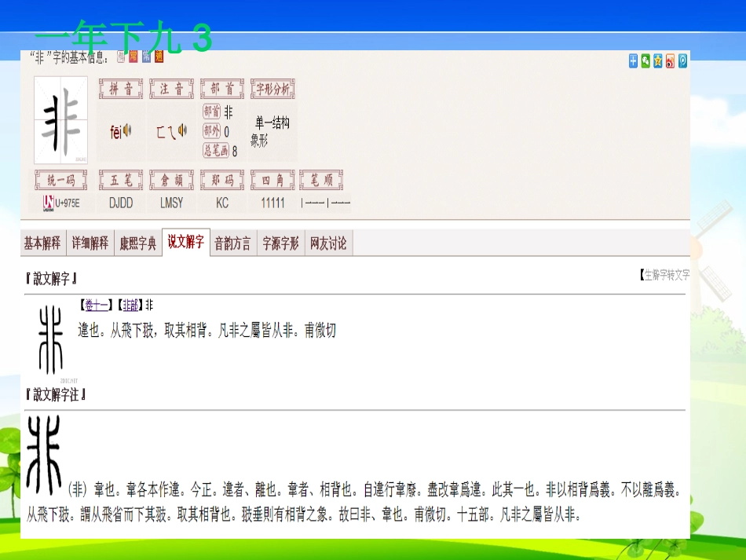
Task: Click the white 简 character-type badge
Action: click(121, 57)
